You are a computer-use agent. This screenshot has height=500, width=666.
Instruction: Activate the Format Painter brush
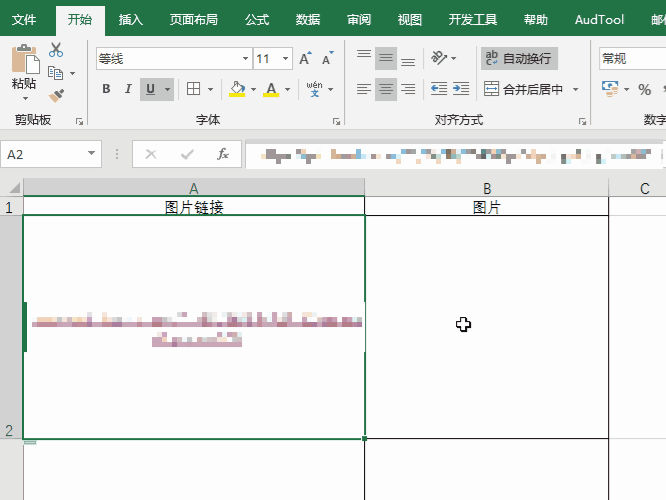coord(56,96)
